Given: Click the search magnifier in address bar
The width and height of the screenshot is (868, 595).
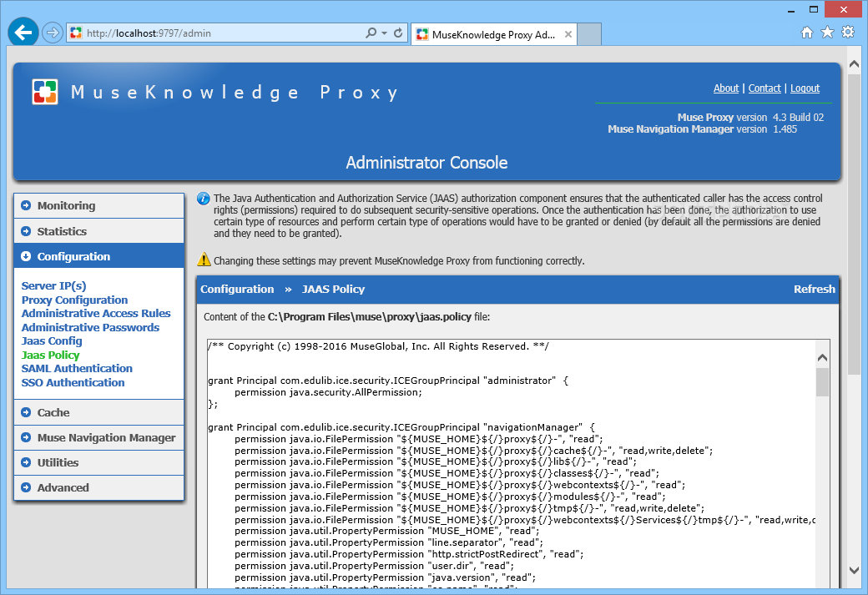Looking at the screenshot, I should click(371, 33).
